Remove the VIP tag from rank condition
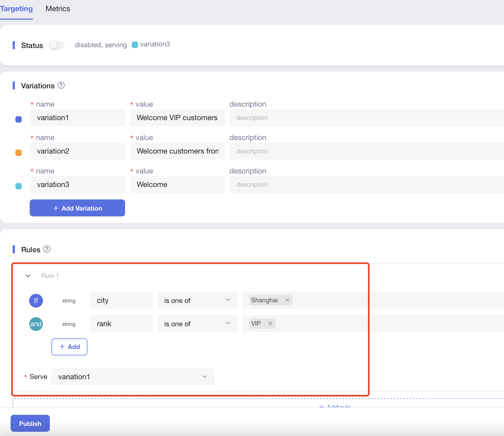 (270, 323)
